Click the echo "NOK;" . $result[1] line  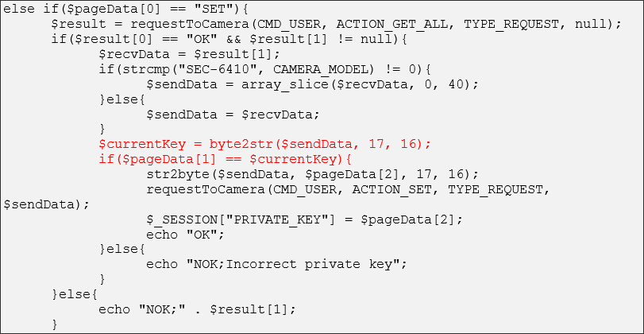pyautogui.click(x=197, y=309)
